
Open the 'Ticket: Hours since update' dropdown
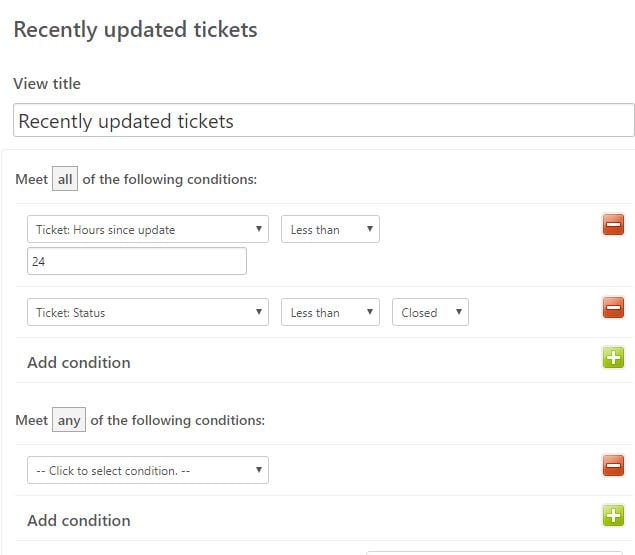(148, 229)
